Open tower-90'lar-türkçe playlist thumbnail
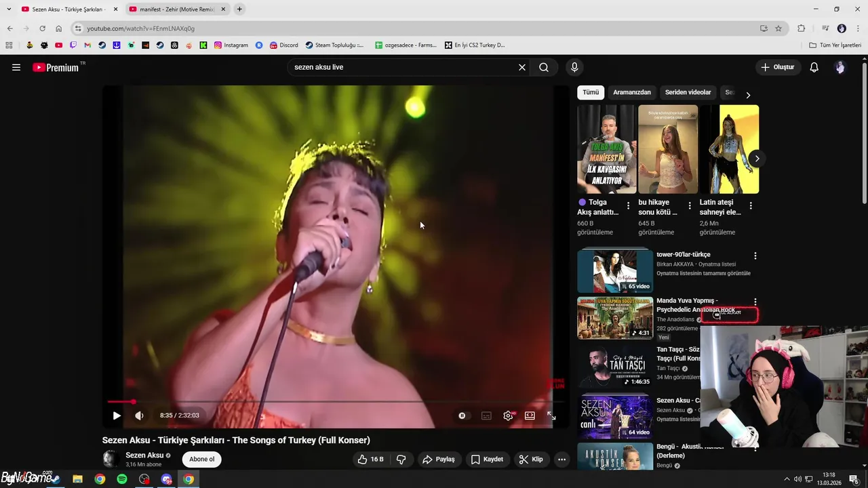The height and width of the screenshot is (488, 868). pyautogui.click(x=615, y=270)
